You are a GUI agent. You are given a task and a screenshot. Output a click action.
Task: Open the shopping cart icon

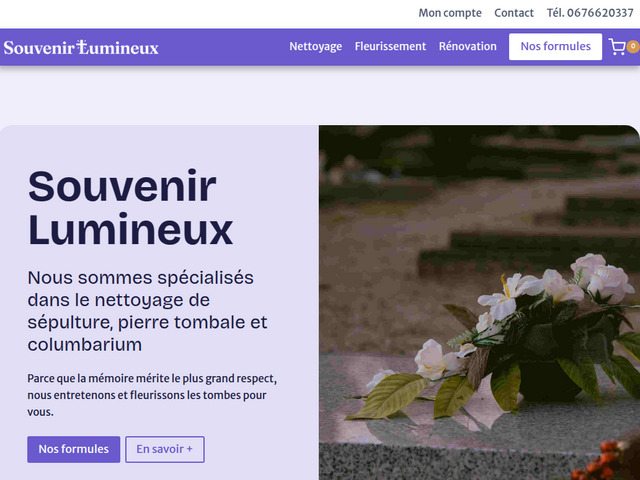(x=617, y=47)
